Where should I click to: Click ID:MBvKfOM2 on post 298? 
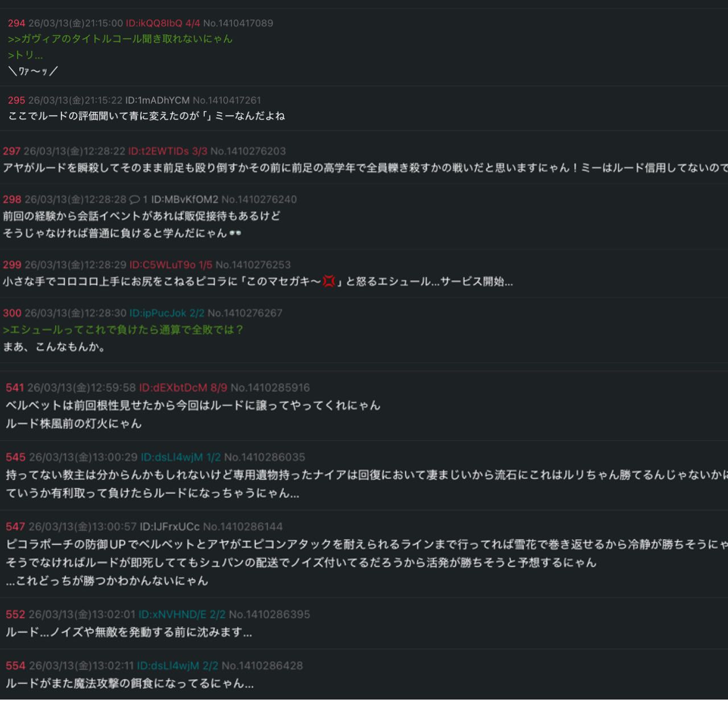coord(184,200)
